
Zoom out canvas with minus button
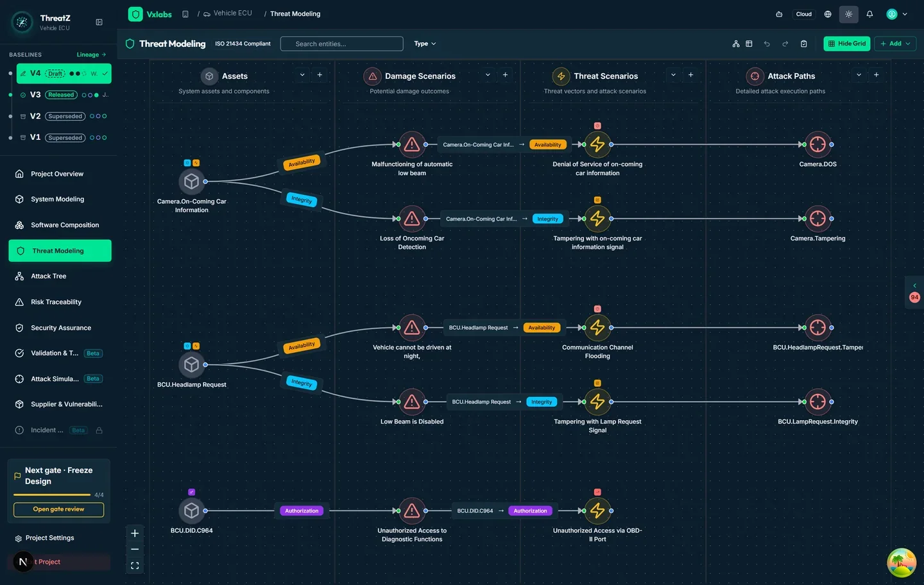135,549
